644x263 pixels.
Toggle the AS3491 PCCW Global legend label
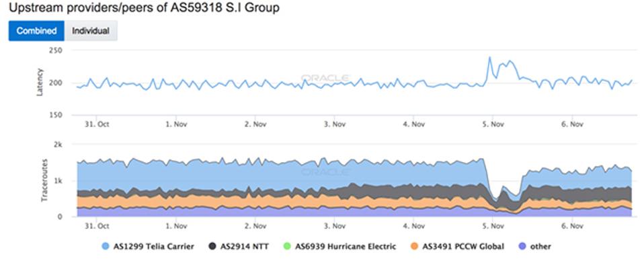click(x=463, y=247)
